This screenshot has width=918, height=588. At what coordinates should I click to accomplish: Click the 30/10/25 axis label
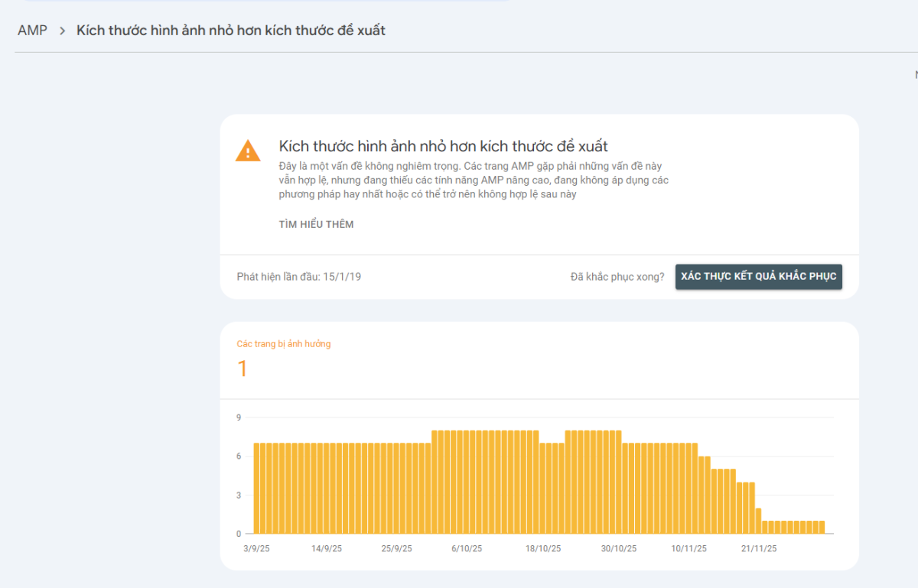click(x=621, y=548)
